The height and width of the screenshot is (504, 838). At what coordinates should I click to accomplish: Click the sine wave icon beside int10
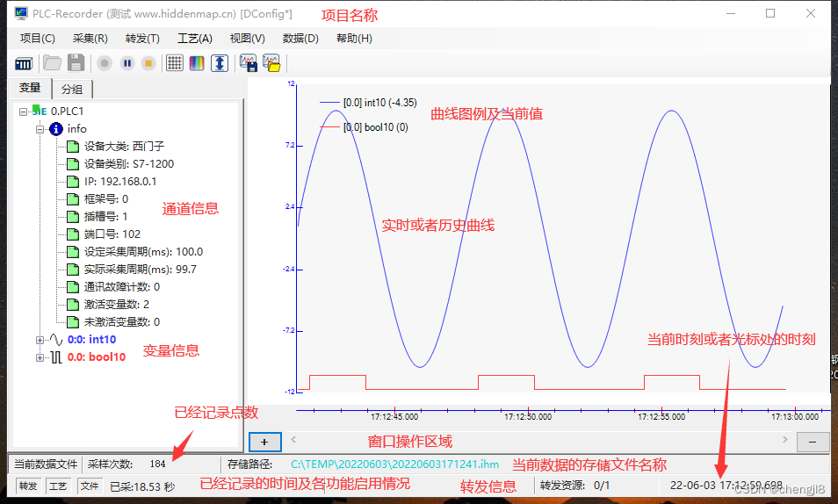pos(56,340)
